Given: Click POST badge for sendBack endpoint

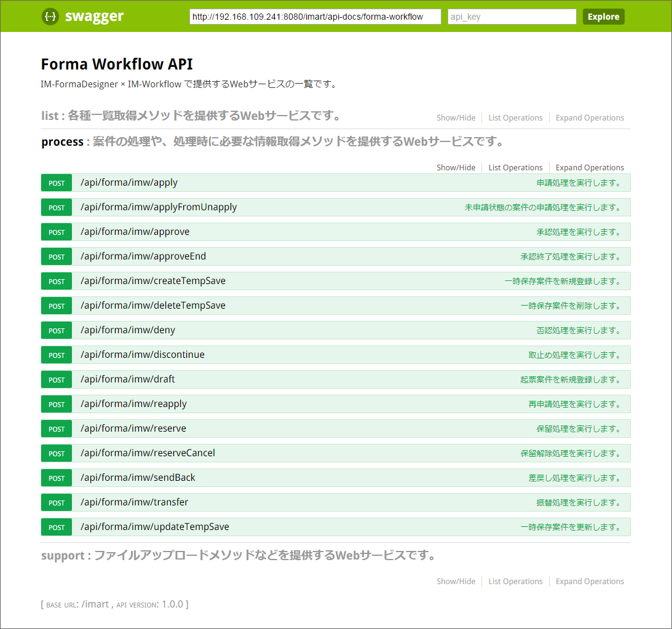Looking at the screenshot, I should pyautogui.click(x=57, y=478).
